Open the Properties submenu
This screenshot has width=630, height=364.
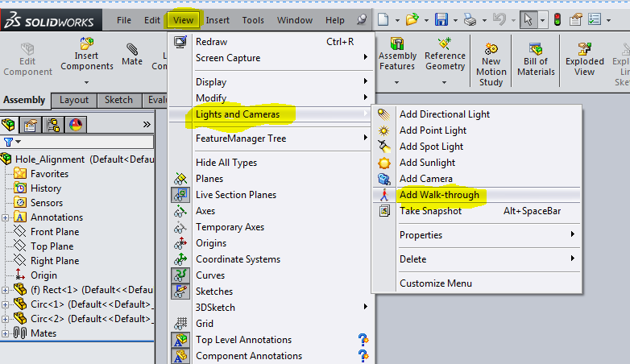point(421,235)
